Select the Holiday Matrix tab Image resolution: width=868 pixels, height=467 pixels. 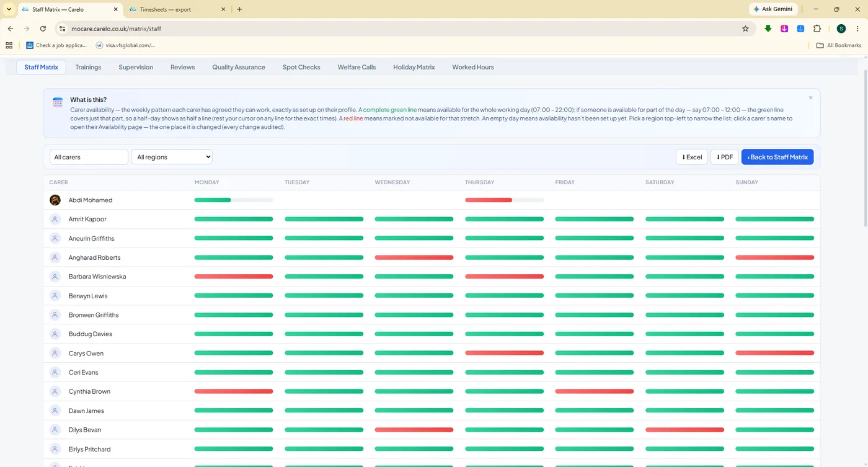click(x=414, y=67)
